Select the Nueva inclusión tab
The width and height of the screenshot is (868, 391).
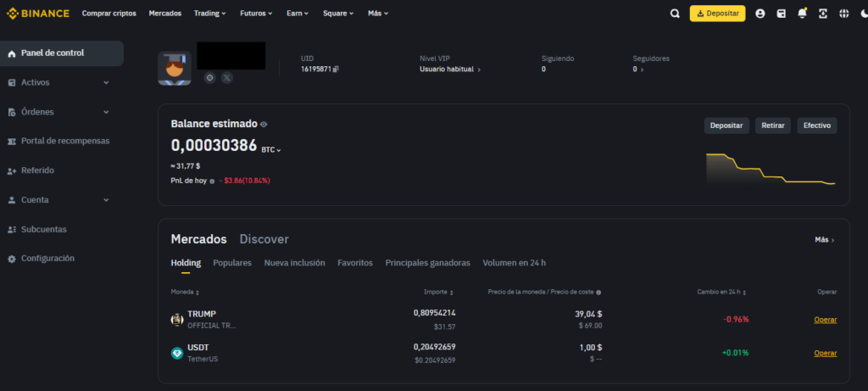point(294,263)
